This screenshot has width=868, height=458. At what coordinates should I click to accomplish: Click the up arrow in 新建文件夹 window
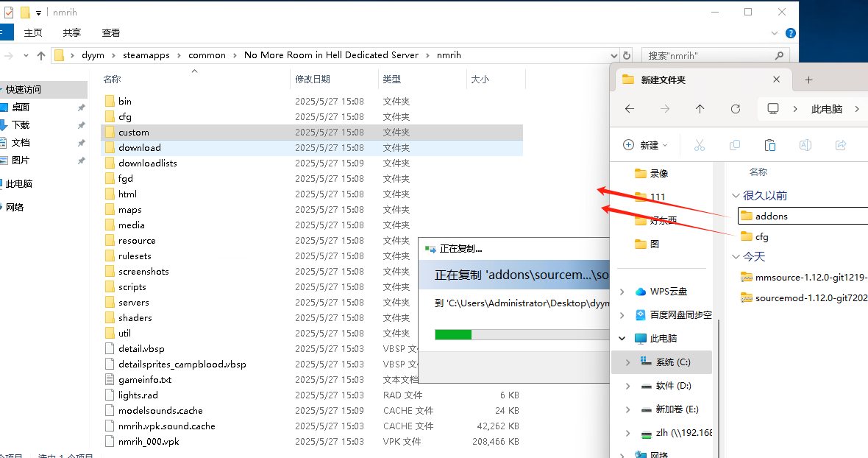coord(700,109)
